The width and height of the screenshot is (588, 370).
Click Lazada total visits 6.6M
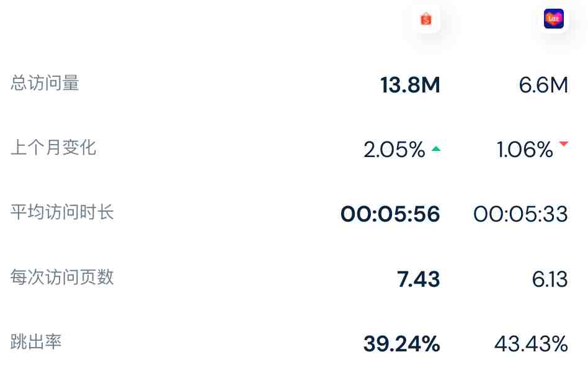tap(543, 84)
